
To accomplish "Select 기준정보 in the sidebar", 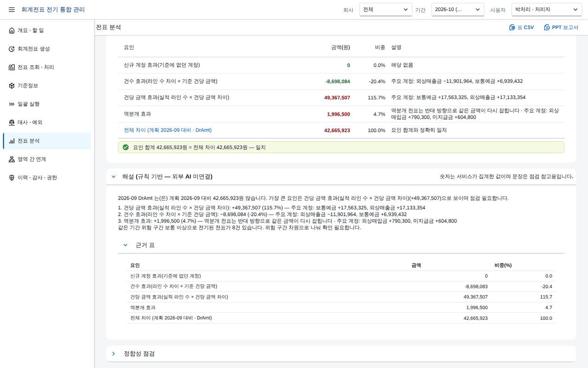I will click(x=47, y=86).
